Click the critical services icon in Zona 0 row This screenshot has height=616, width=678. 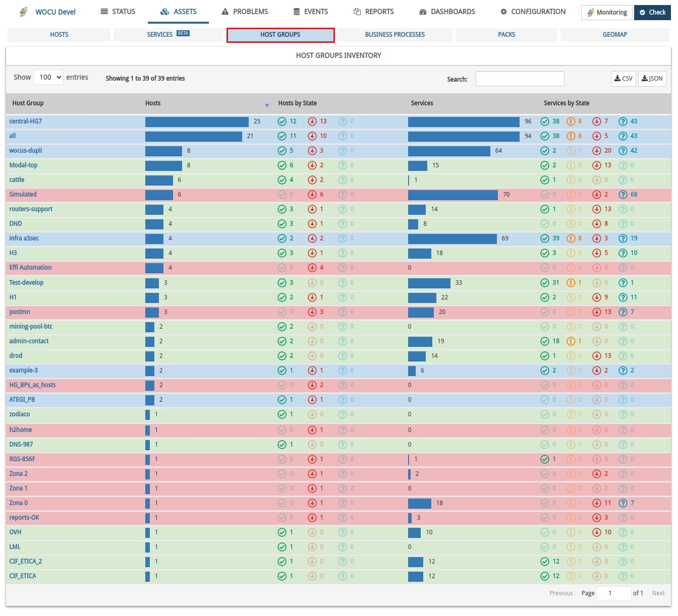click(597, 503)
